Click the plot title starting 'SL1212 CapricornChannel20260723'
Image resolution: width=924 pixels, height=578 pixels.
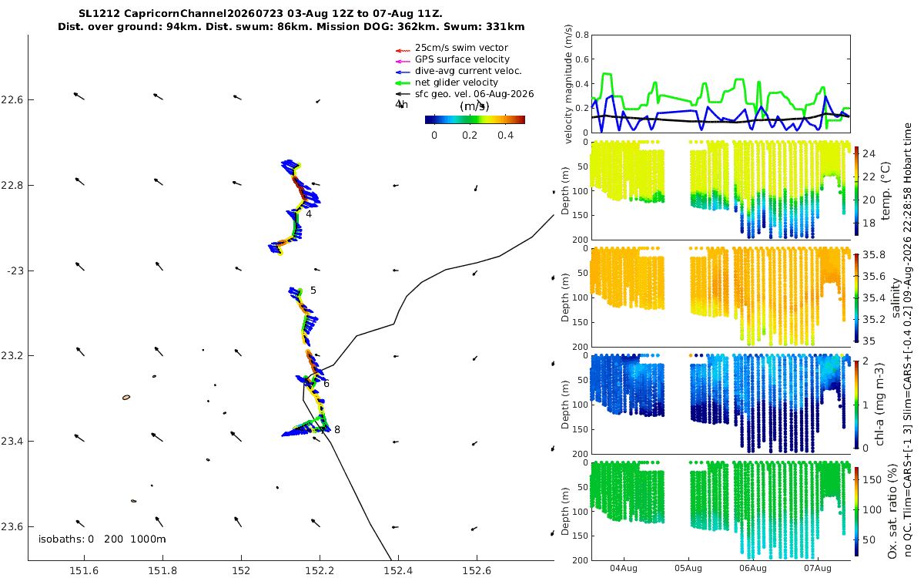260,14
